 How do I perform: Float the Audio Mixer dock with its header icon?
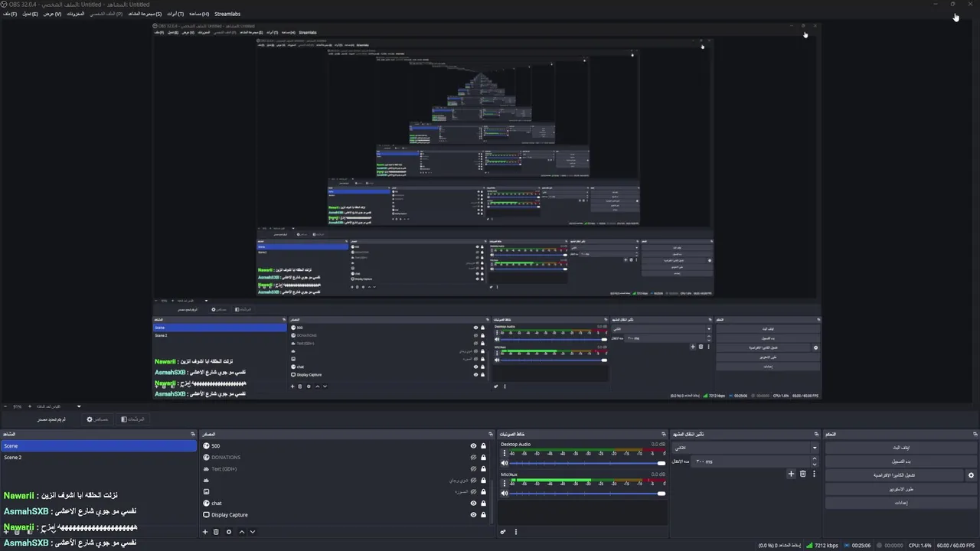663,434
